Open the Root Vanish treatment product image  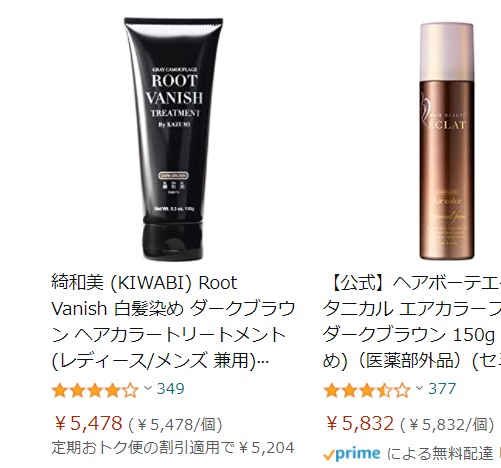[x=173, y=139]
